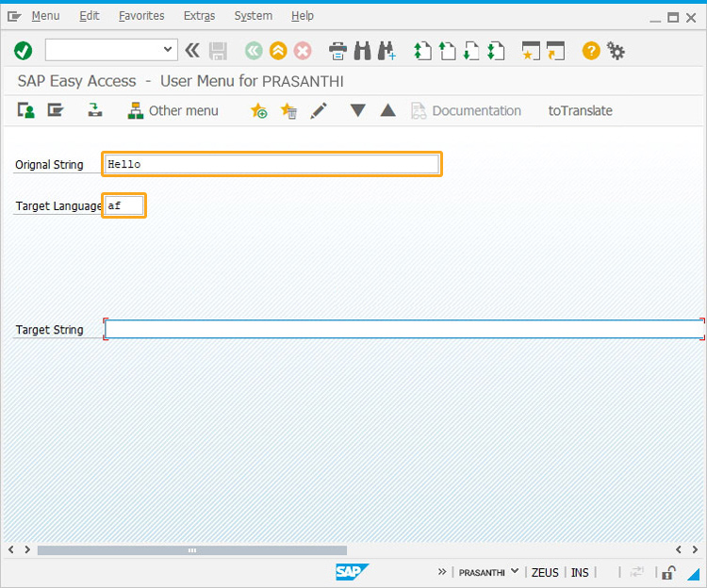The width and height of the screenshot is (707, 588).
Task: Click the far-right scroll left arrow
Action: pos(678,549)
